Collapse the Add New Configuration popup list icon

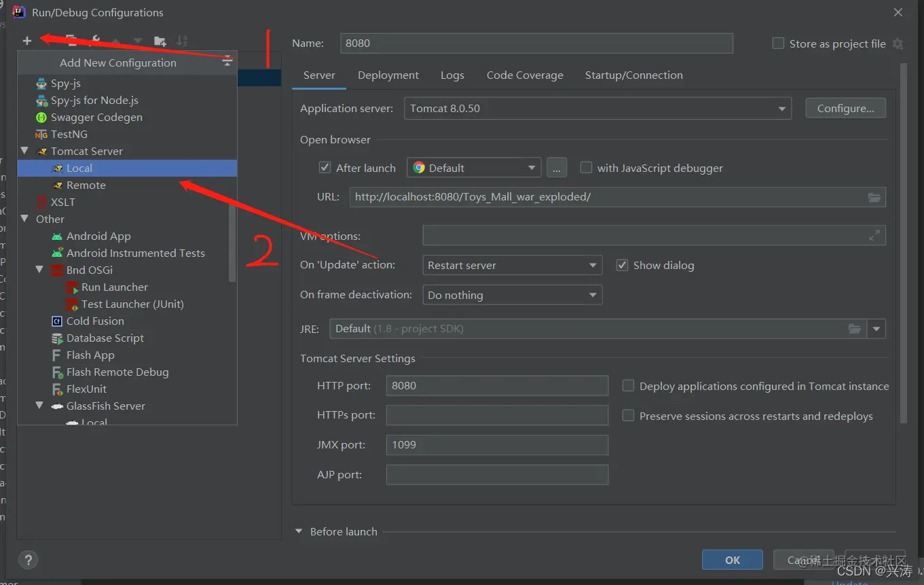pos(227,62)
